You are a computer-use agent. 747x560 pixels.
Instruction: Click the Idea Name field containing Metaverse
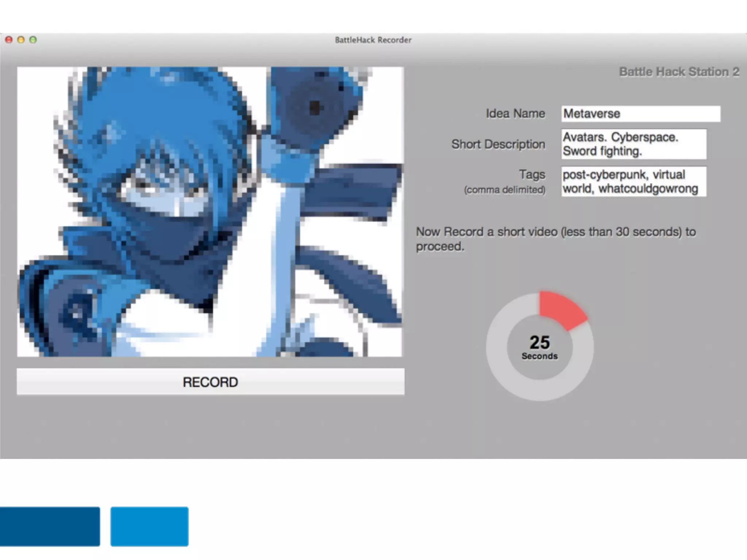click(x=640, y=114)
